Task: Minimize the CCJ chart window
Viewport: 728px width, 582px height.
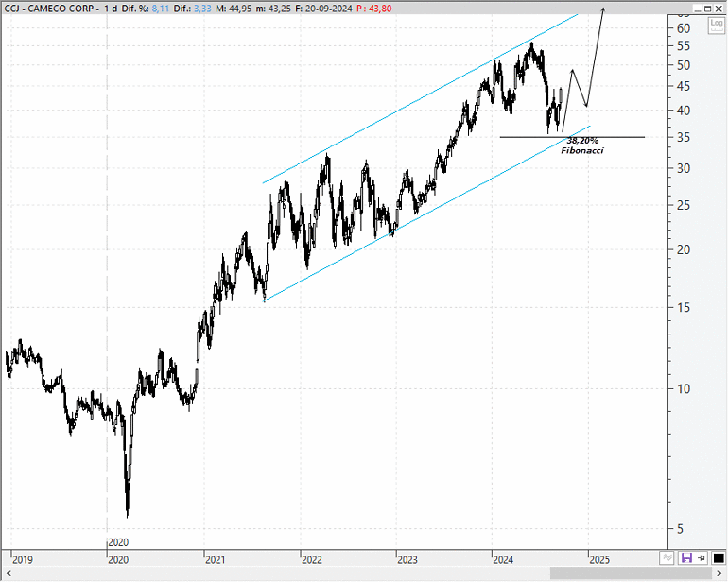Action: pos(698,9)
